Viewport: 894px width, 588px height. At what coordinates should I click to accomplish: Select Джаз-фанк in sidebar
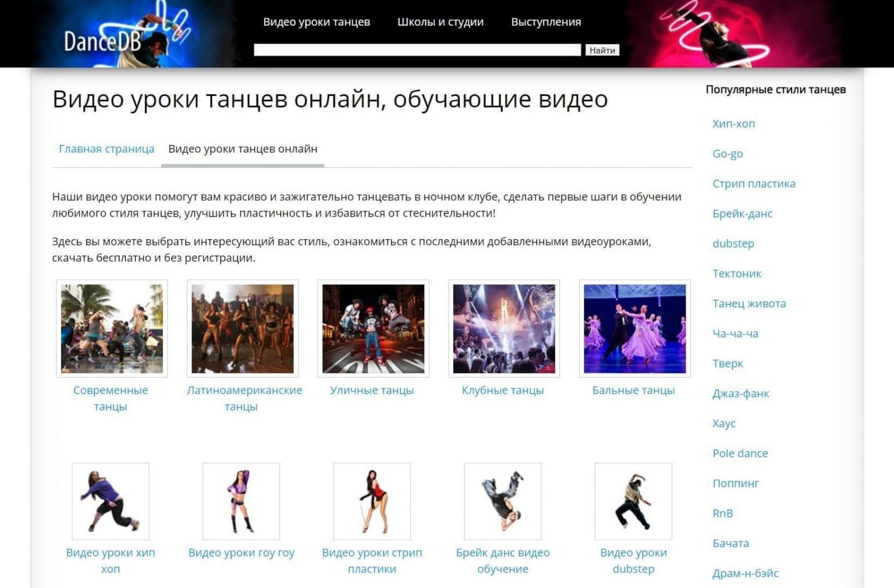741,394
